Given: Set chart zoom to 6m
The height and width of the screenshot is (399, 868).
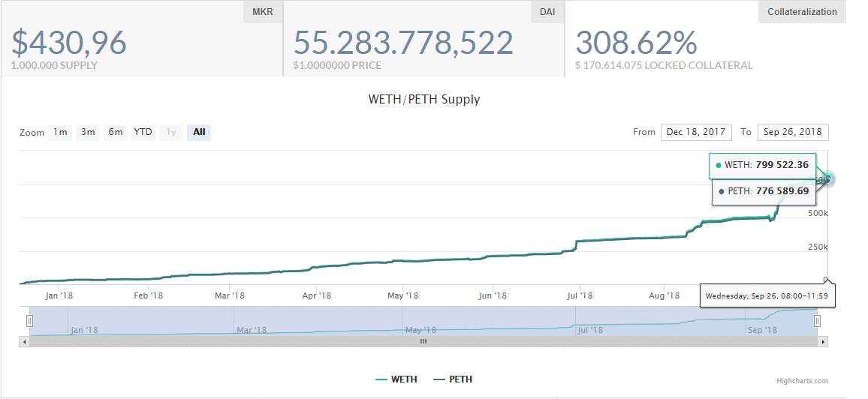Looking at the screenshot, I should [x=115, y=132].
